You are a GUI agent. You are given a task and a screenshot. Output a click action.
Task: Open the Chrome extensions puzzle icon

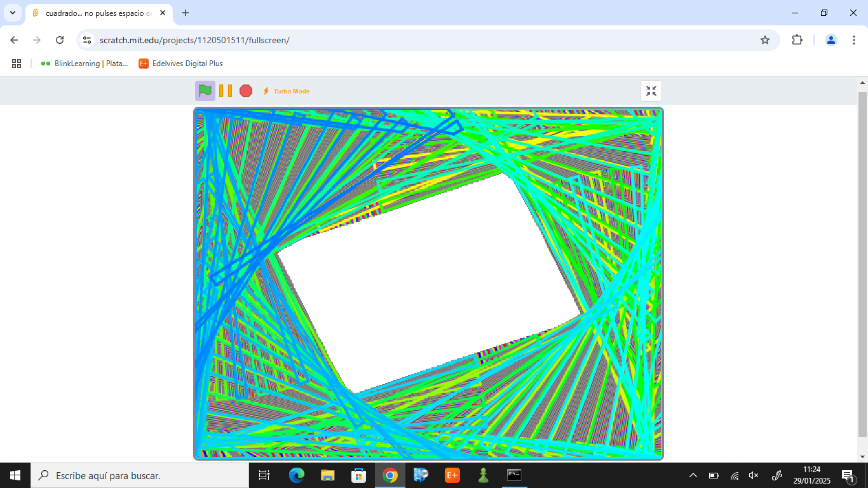click(797, 40)
